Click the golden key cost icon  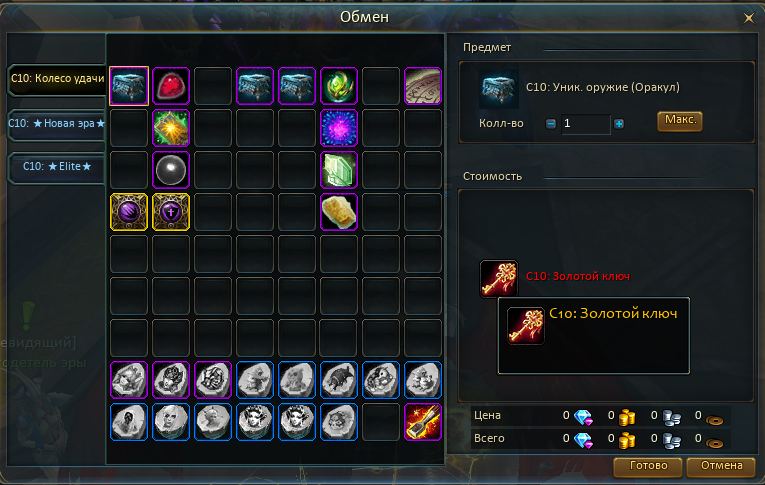tap(499, 278)
